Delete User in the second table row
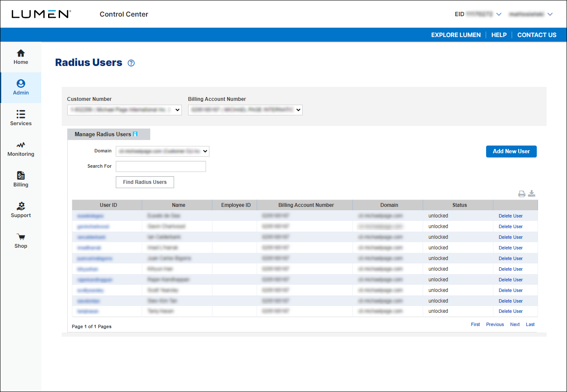Viewport: 567px width, 392px height. tap(511, 226)
